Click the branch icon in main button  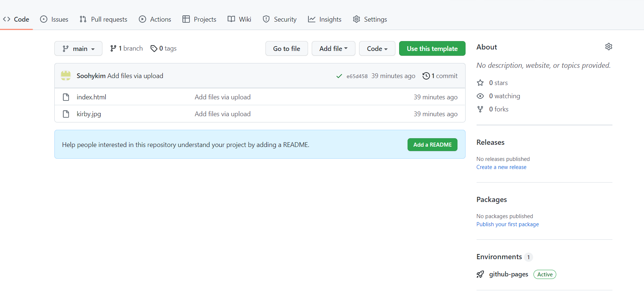click(x=66, y=48)
